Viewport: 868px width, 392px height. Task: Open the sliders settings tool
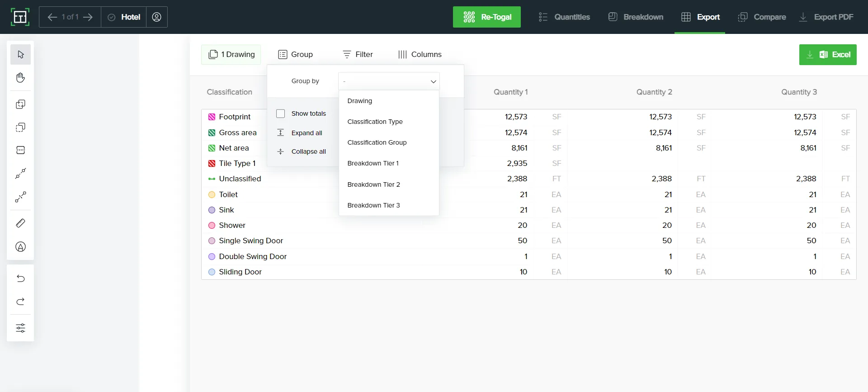[x=20, y=328]
